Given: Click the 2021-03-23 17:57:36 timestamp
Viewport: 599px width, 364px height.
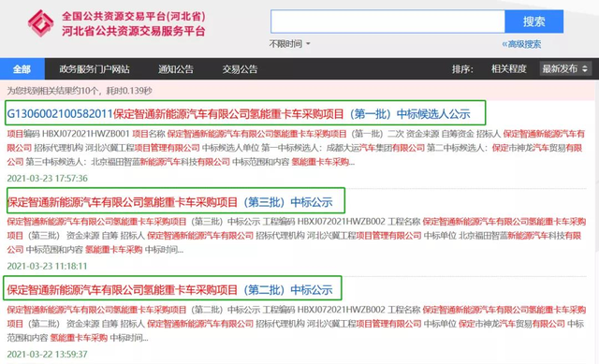Looking at the screenshot, I should click(48, 179).
